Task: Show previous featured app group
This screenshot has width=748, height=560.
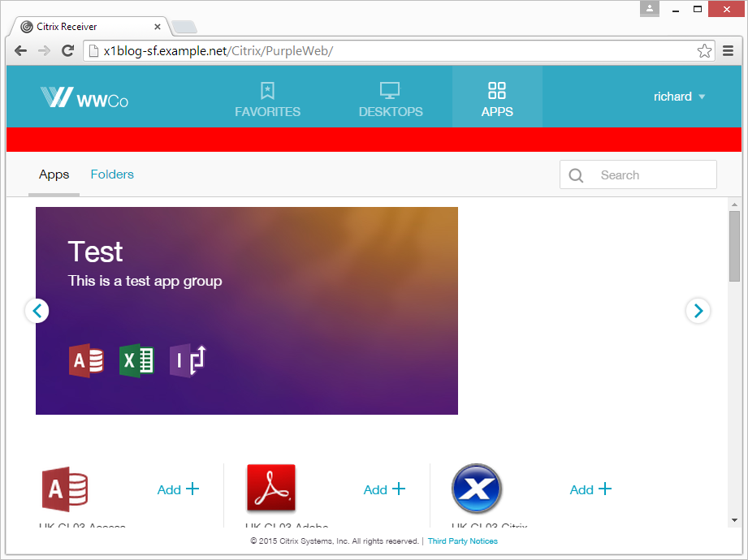Action: 37,311
